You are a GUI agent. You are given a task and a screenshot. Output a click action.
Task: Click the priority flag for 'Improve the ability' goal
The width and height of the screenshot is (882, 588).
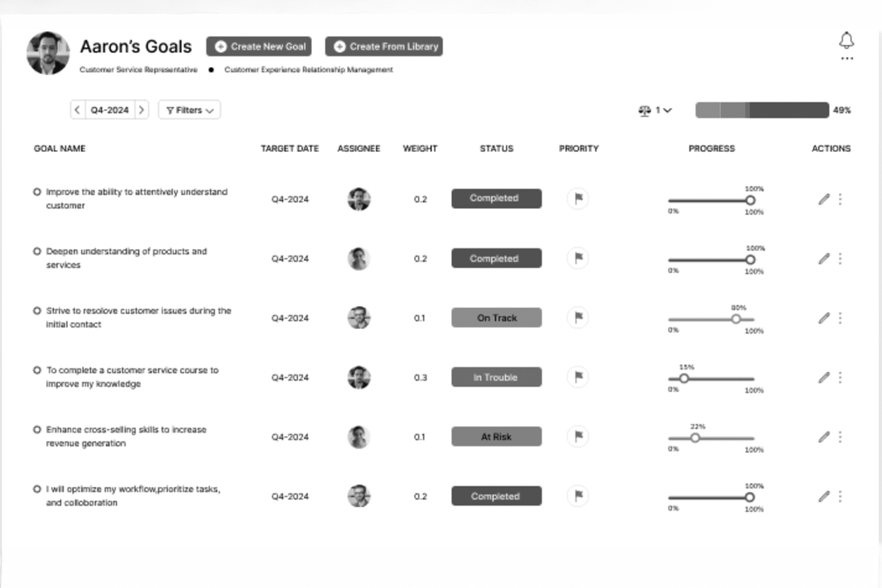[x=578, y=199]
